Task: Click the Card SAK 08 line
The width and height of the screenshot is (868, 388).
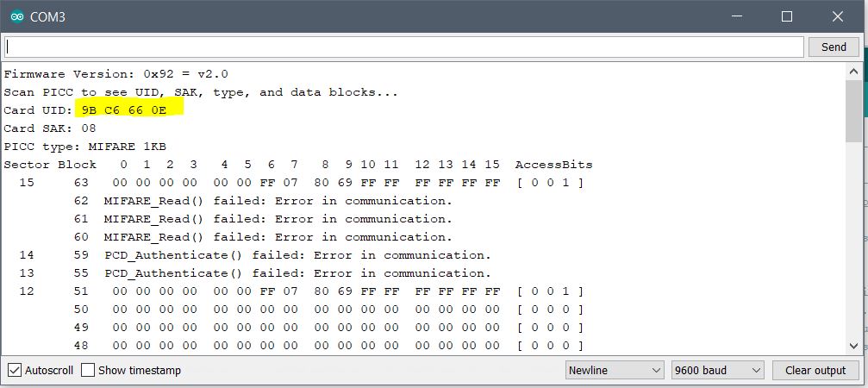Action: 50,128
